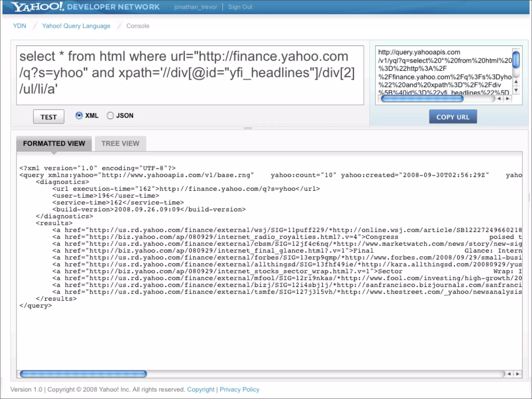Click the Yahoo! Developer Network logo

[86, 7]
